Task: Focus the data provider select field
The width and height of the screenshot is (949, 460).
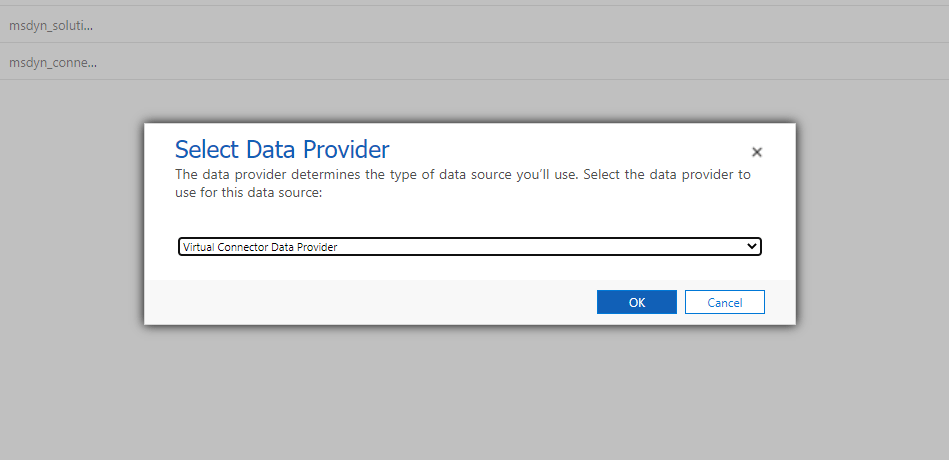Action: tap(469, 246)
